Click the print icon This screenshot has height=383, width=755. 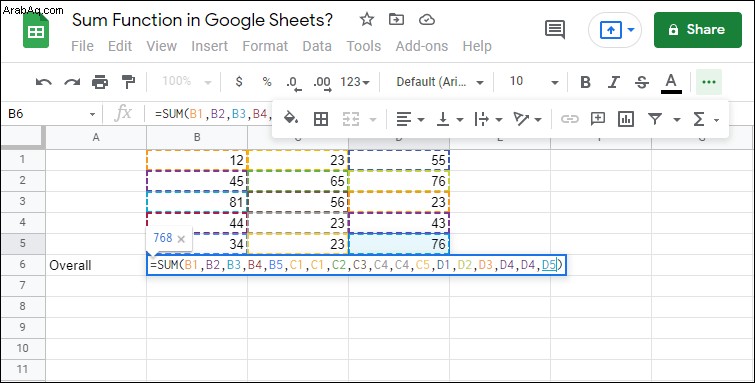click(x=100, y=82)
